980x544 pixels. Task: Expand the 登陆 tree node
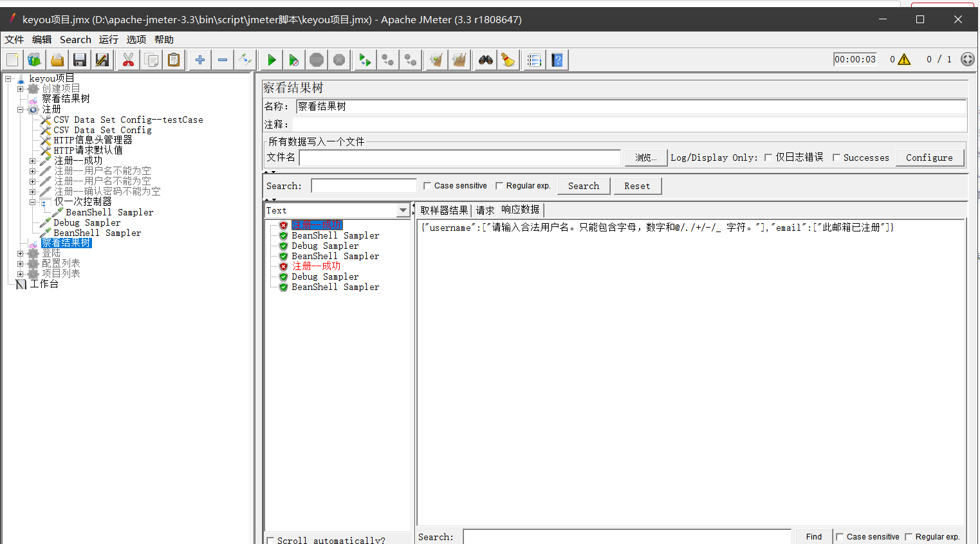click(20, 253)
